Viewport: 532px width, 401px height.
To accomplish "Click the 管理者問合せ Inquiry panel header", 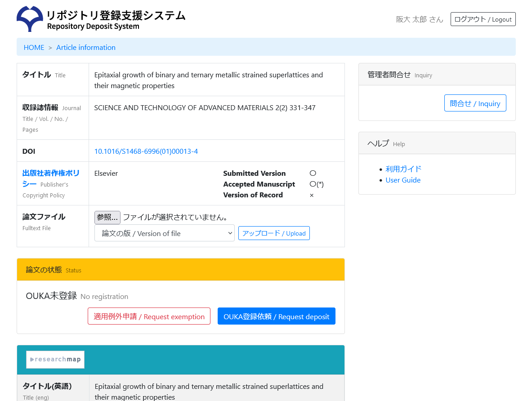I will coord(437,75).
